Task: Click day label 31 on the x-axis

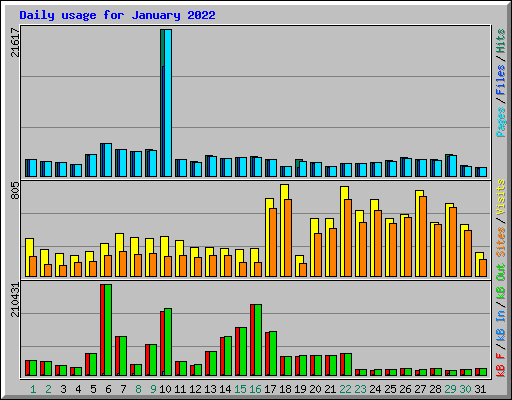Action: [480, 389]
